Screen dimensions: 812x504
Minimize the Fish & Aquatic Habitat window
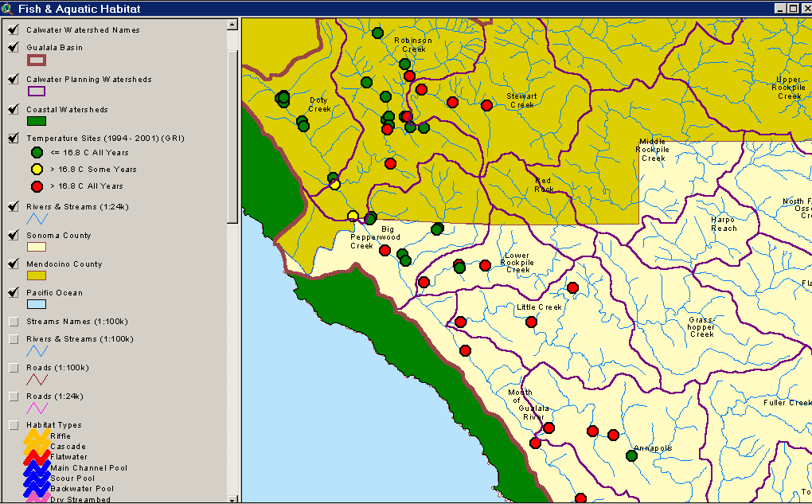point(781,8)
